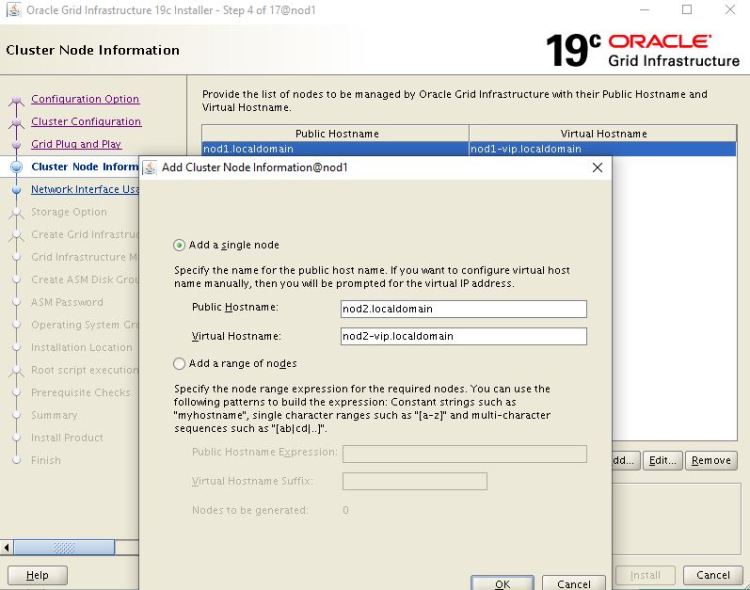Click the Public Hostname column header

point(335,134)
